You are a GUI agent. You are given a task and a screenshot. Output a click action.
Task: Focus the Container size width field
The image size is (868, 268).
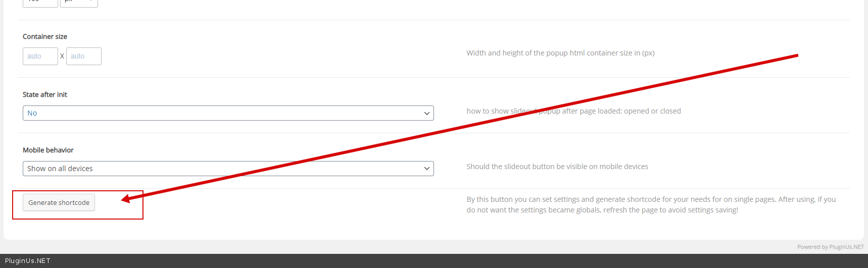40,56
